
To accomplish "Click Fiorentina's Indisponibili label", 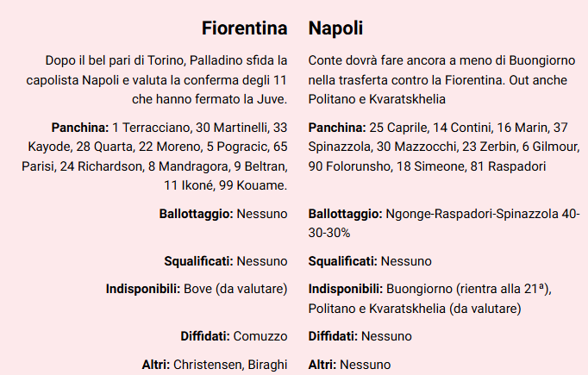I will pos(143,288).
